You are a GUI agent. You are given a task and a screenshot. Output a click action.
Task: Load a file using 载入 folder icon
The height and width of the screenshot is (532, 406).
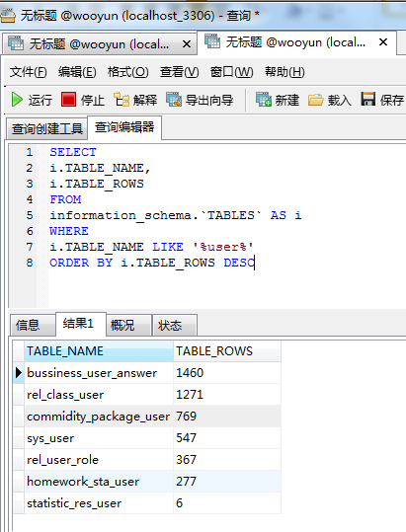[x=315, y=100]
